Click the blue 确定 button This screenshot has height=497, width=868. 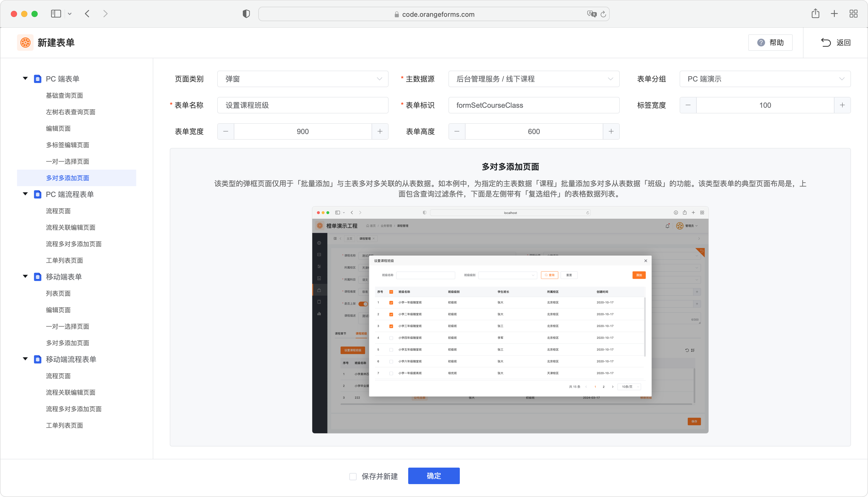pyautogui.click(x=434, y=476)
